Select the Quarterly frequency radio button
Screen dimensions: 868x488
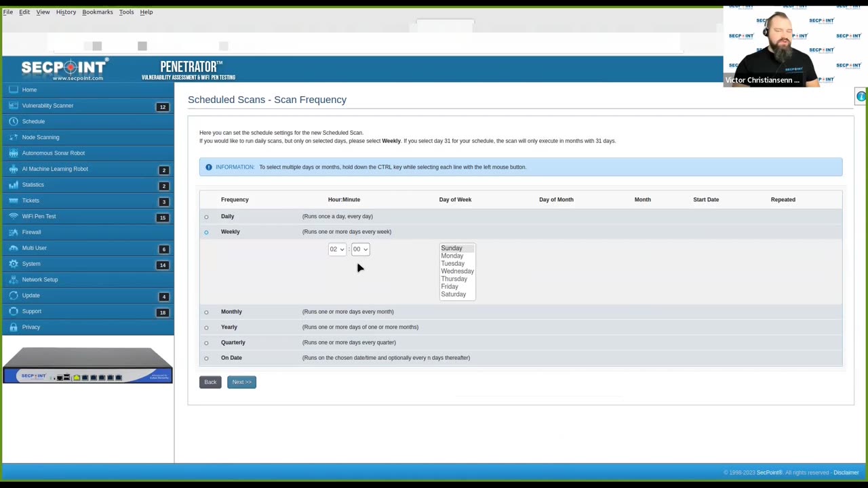(206, 343)
